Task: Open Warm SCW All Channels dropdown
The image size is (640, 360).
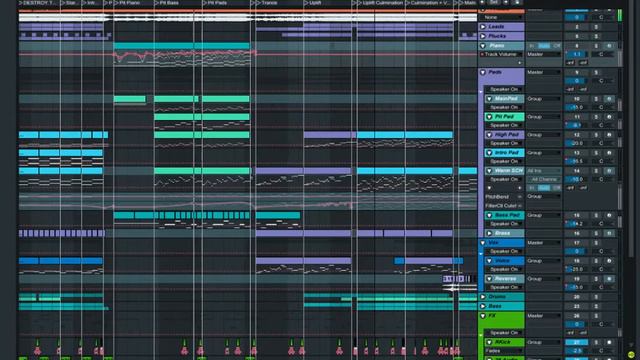Action: (x=544, y=179)
